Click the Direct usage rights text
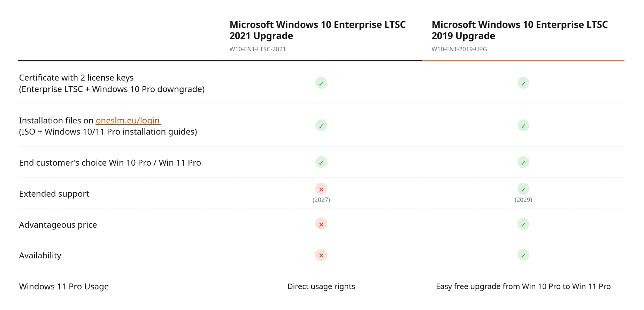The width and height of the screenshot is (644, 310). 321,287
